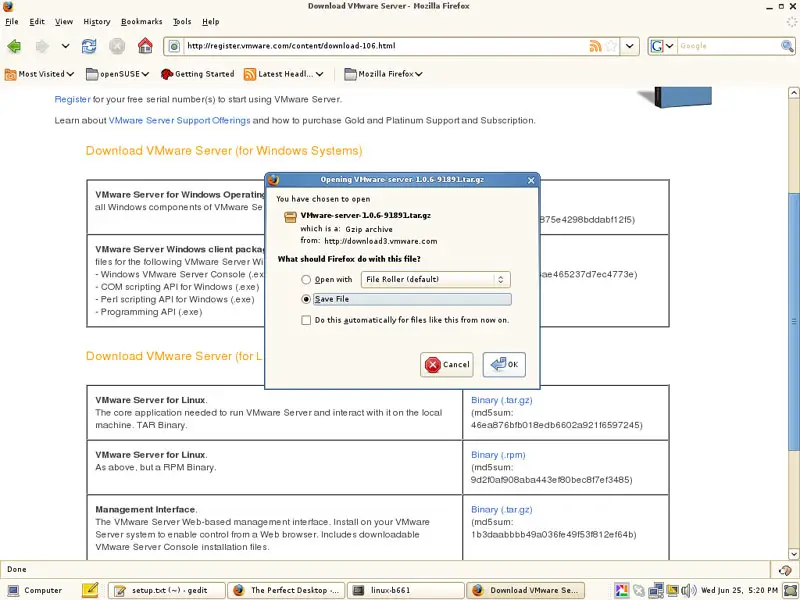The height and width of the screenshot is (600, 800).
Task: Open the Edit menu
Action: pyautogui.click(x=37, y=21)
